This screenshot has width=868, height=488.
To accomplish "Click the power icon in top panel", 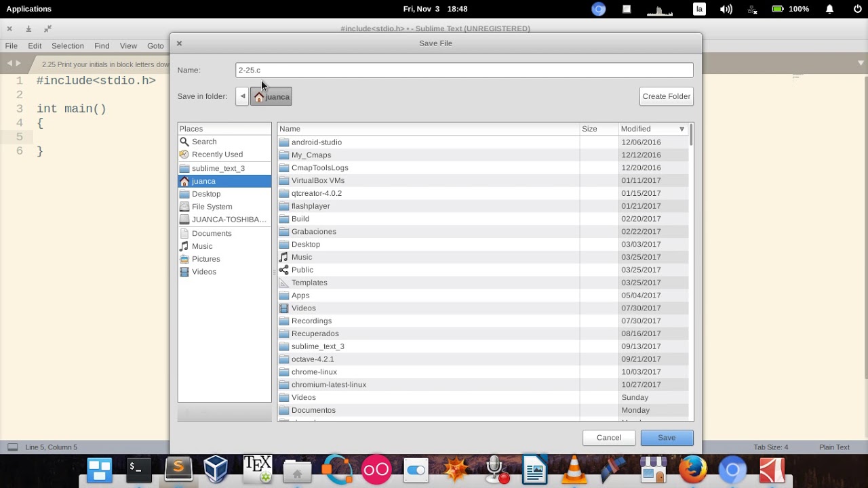I will (858, 9).
